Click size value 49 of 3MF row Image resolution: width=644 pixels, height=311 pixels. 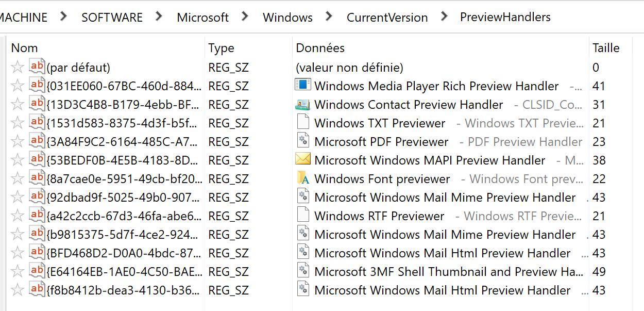pyautogui.click(x=599, y=272)
